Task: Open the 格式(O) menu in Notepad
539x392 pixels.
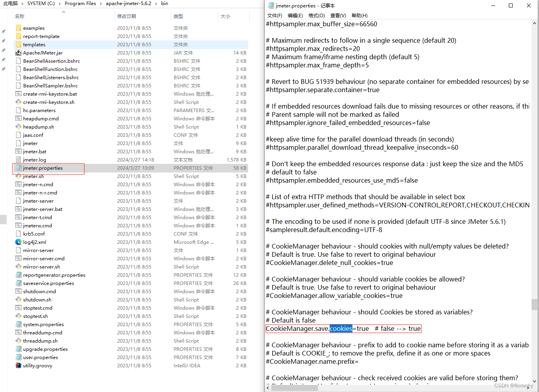Action: tap(317, 16)
